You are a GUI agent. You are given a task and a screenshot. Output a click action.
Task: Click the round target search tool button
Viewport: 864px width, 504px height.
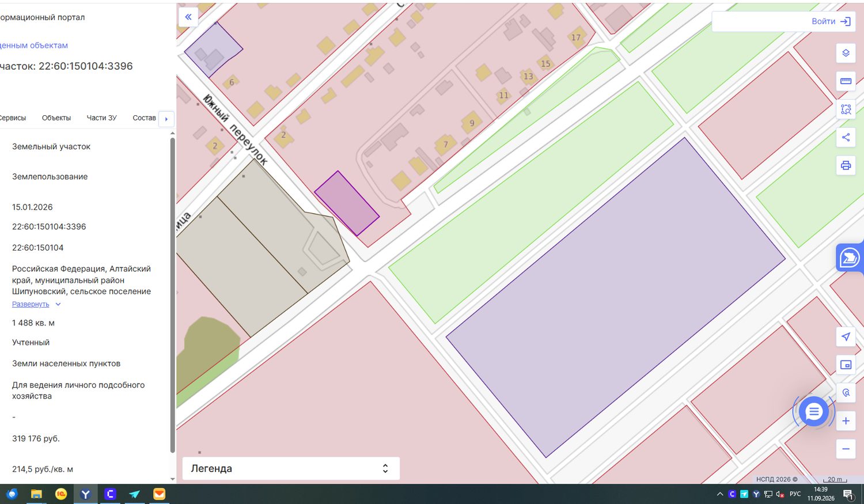(x=846, y=393)
